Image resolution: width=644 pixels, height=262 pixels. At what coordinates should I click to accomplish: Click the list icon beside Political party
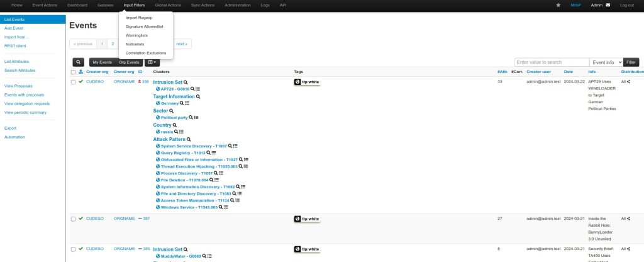tap(196, 118)
